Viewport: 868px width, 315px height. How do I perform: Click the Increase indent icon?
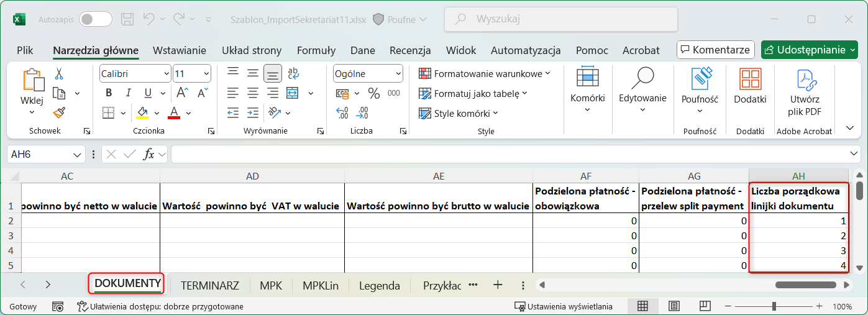[253, 113]
